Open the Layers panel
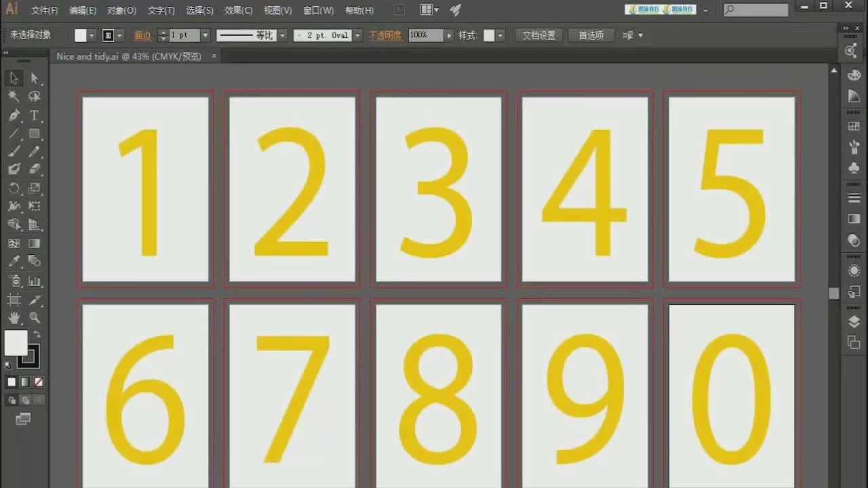The height and width of the screenshot is (488, 868). pyautogui.click(x=854, y=321)
